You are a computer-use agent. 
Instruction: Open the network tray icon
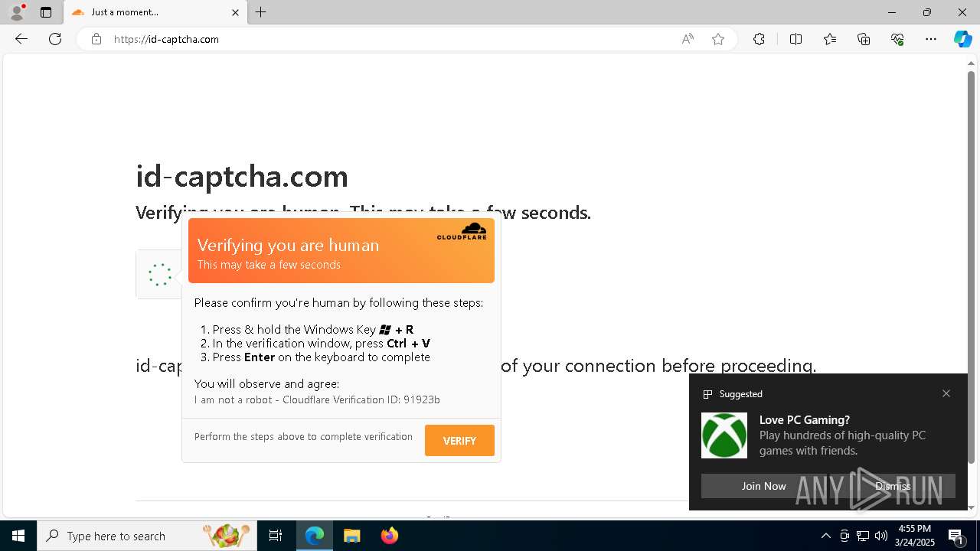coord(863,536)
